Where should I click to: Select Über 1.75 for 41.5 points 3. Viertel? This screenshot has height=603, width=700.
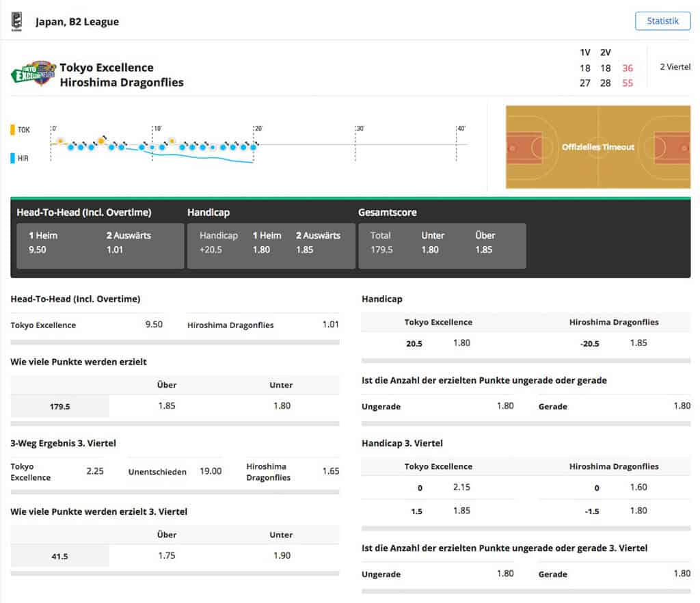coord(167,556)
